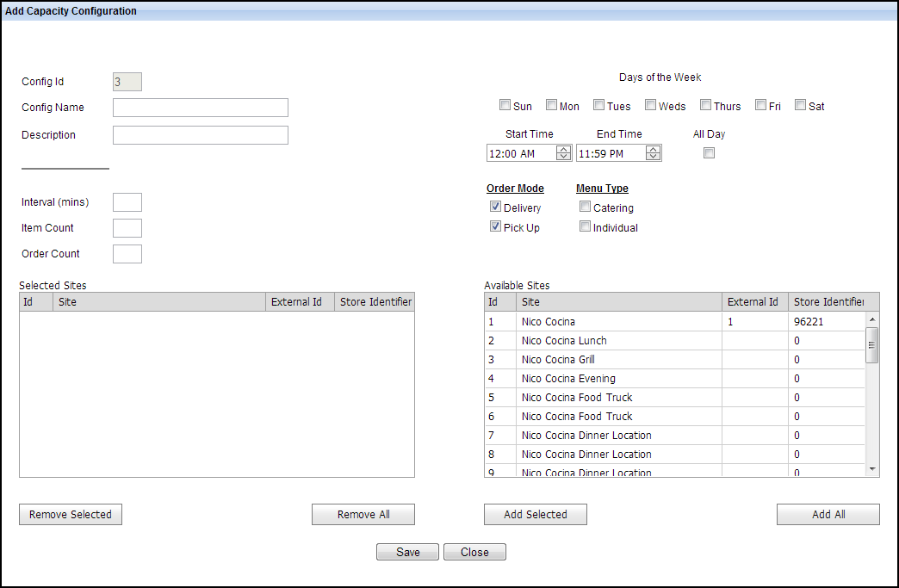Click the End Time spinner down arrow
The image size is (899, 588).
click(653, 157)
